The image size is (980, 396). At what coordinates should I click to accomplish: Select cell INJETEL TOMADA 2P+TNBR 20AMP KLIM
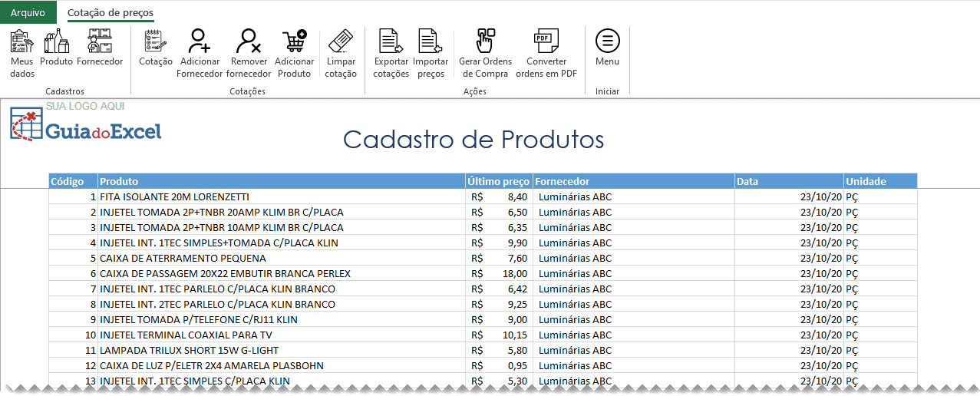point(281,212)
